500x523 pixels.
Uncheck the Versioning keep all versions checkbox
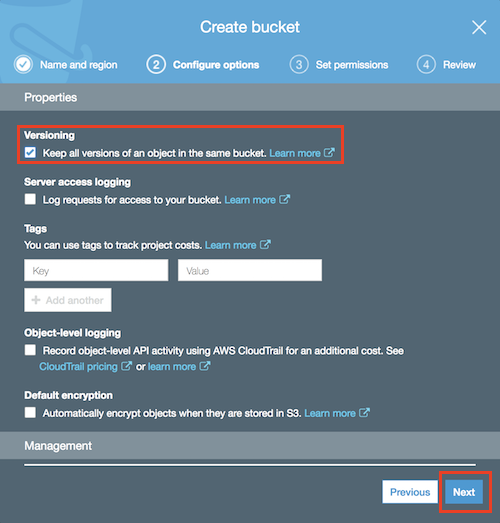click(x=30, y=152)
